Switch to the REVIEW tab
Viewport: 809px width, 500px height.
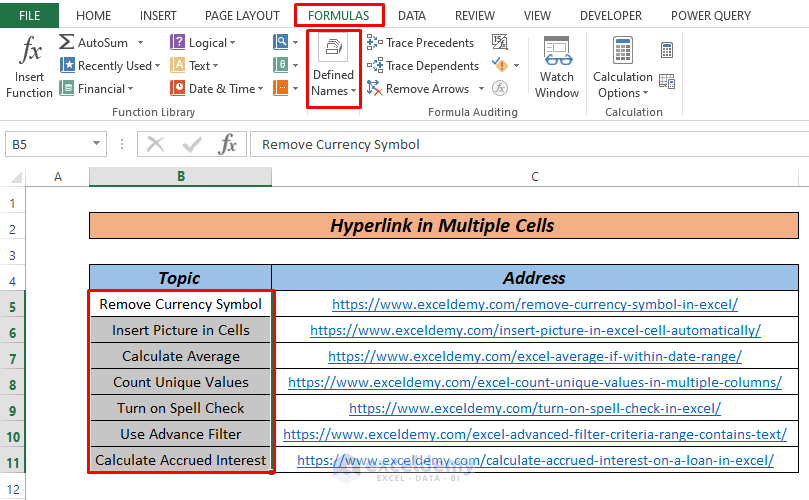(475, 16)
